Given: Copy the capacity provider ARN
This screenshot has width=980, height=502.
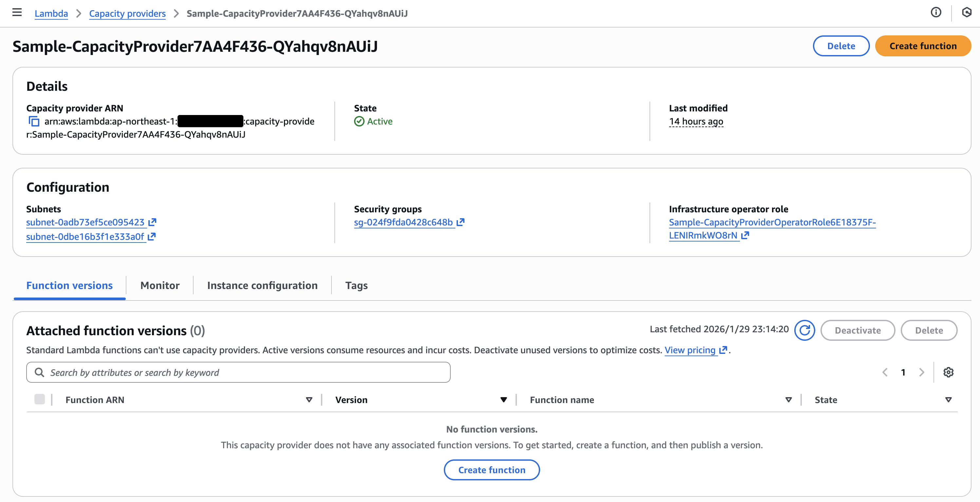Looking at the screenshot, I should (x=34, y=122).
